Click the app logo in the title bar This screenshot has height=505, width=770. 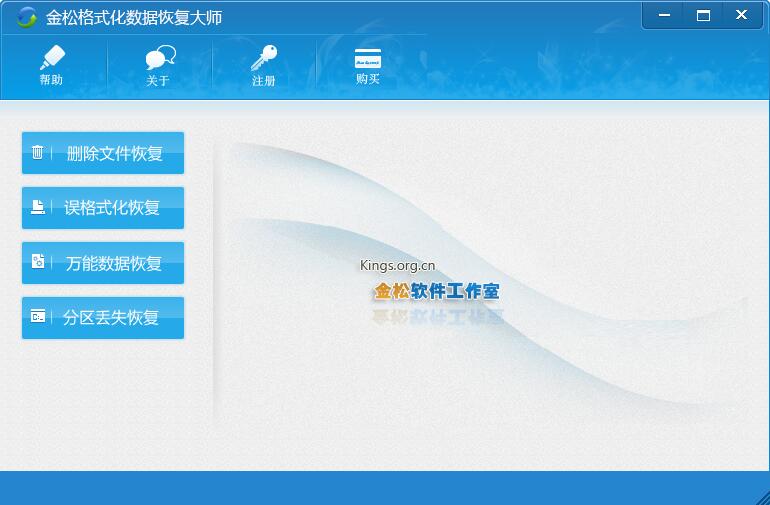27,17
